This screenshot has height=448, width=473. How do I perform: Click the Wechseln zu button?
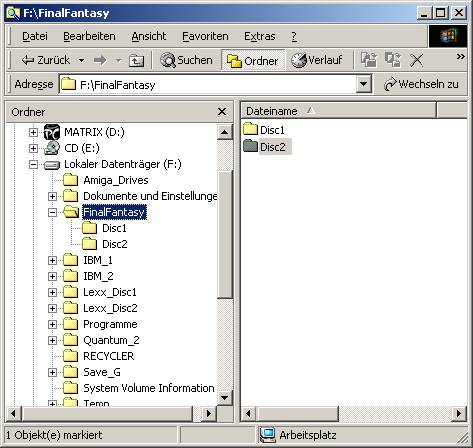[x=421, y=84]
